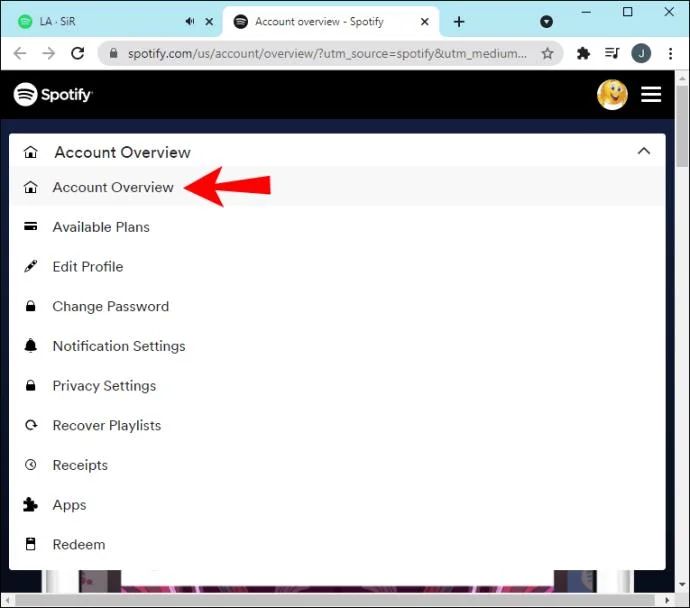This screenshot has height=608, width=690.
Task: Click the pencil icon beside Edit Profile
Action: click(30, 266)
